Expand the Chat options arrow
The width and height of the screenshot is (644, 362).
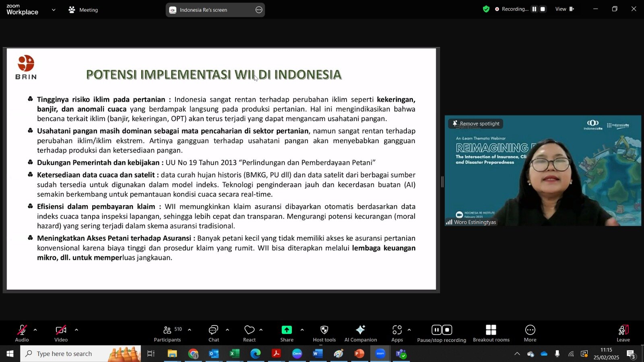(227, 330)
